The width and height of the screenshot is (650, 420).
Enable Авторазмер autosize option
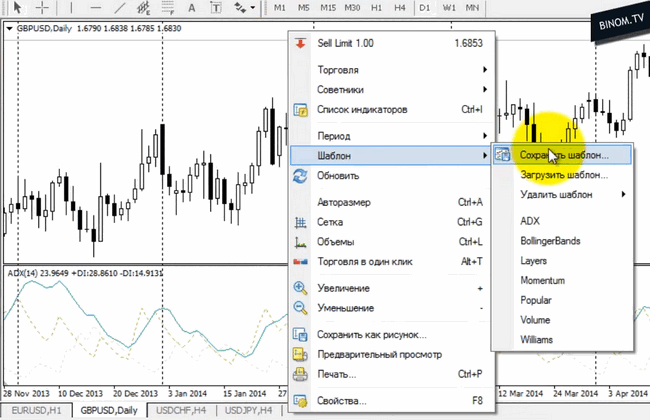(342, 202)
